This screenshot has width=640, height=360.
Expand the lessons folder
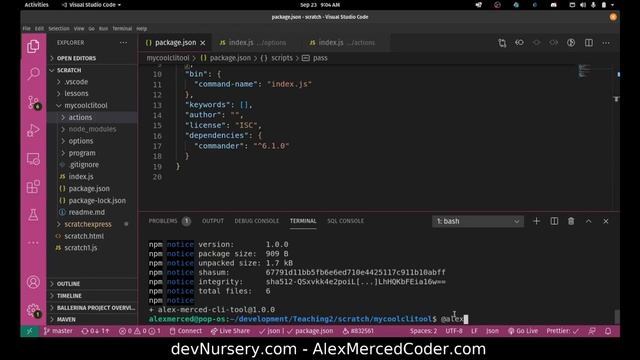[x=76, y=93]
